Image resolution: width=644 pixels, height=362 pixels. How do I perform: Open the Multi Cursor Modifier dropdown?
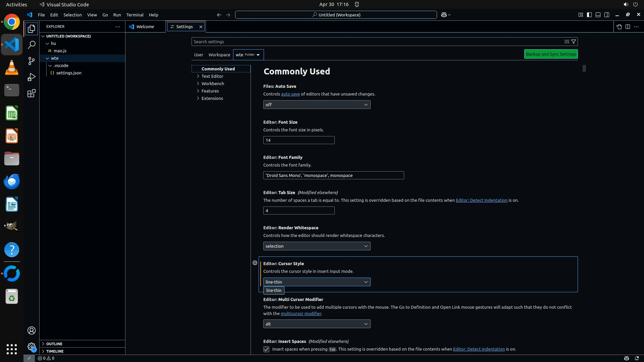317,324
